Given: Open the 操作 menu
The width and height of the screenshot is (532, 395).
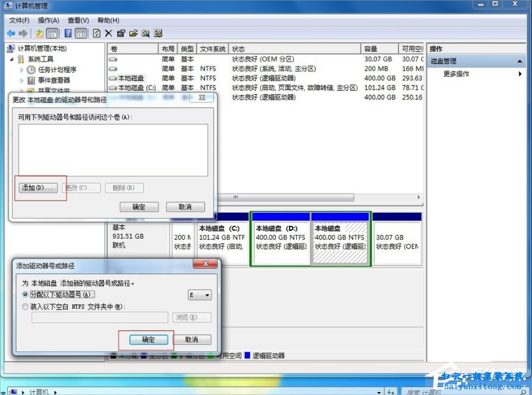Looking at the screenshot, I should pos(48,20).
